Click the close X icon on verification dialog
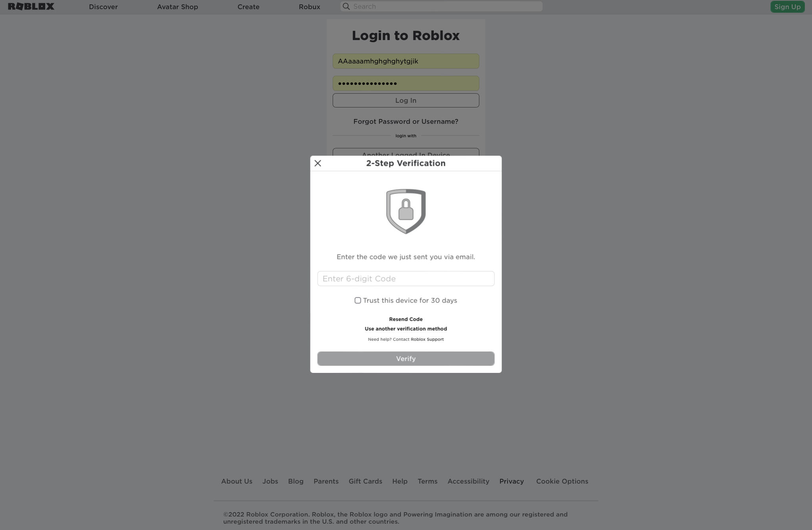The height and width of the screenshot is (530, 812). tap(318, 163)
